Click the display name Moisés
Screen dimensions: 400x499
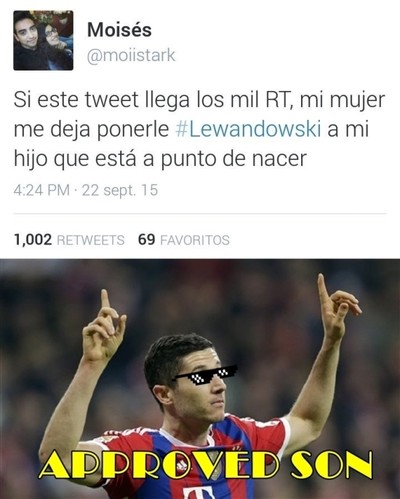point(119,29)
